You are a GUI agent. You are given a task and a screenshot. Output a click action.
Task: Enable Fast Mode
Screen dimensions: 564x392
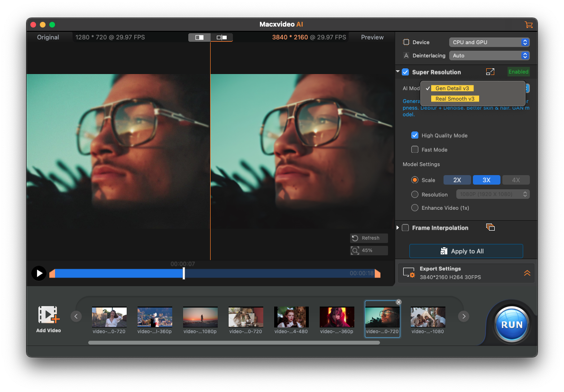click(415, 149)
